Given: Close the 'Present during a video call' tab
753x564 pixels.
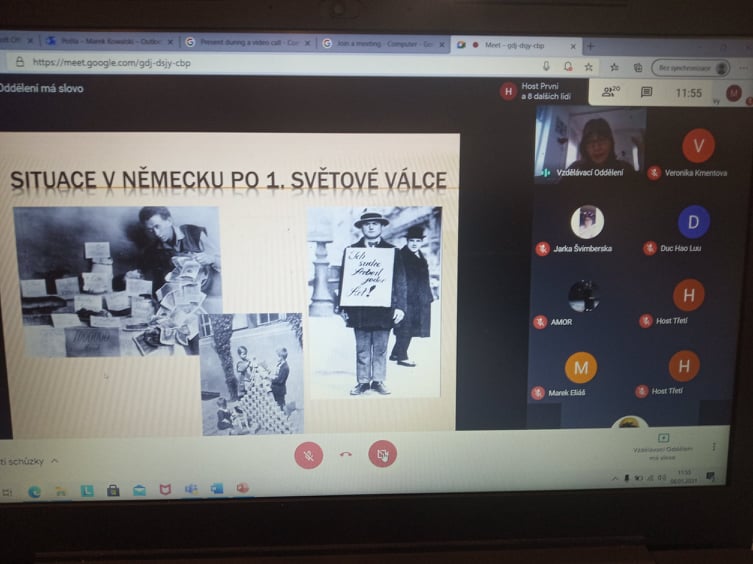Looking at the screenshot, I should (x=307, y=43).
